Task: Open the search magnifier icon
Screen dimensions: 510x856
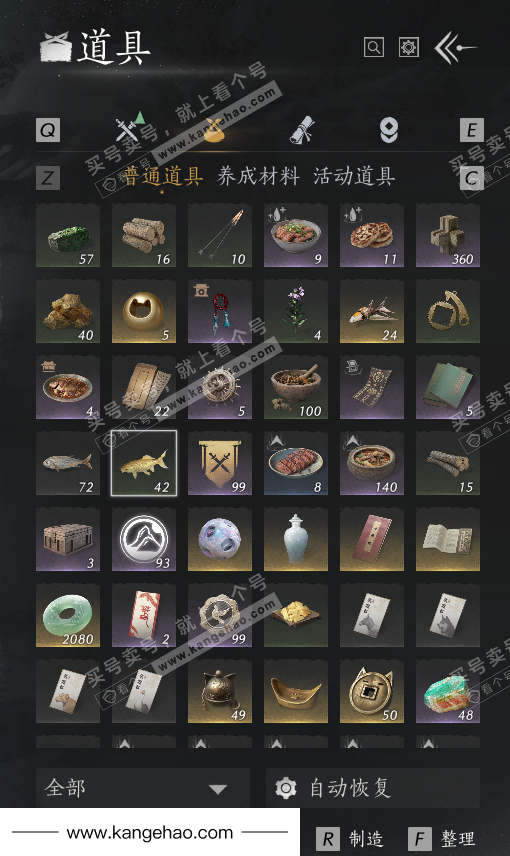Action: pyautogui.click(x=374, y=47)
